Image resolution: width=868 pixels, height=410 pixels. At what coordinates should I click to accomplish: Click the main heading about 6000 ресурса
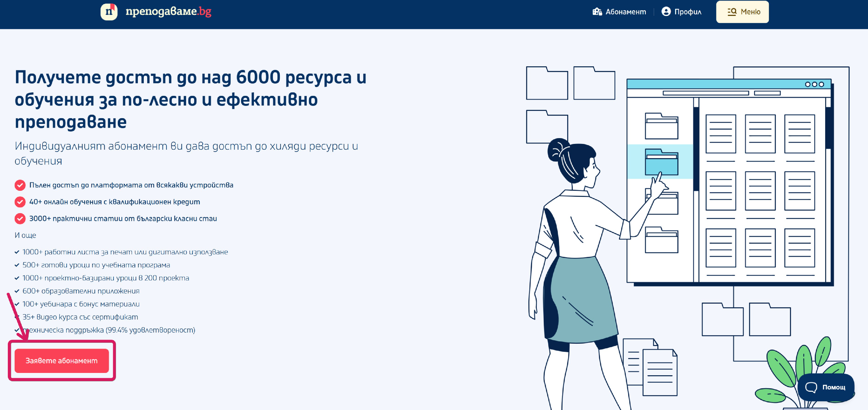[x=190, y=99]
